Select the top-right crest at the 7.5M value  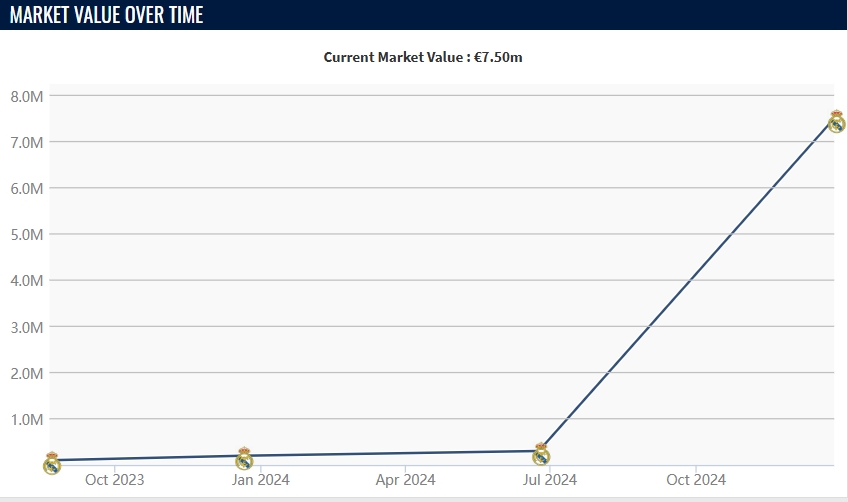pyautogui.click(x=837, y=122)
